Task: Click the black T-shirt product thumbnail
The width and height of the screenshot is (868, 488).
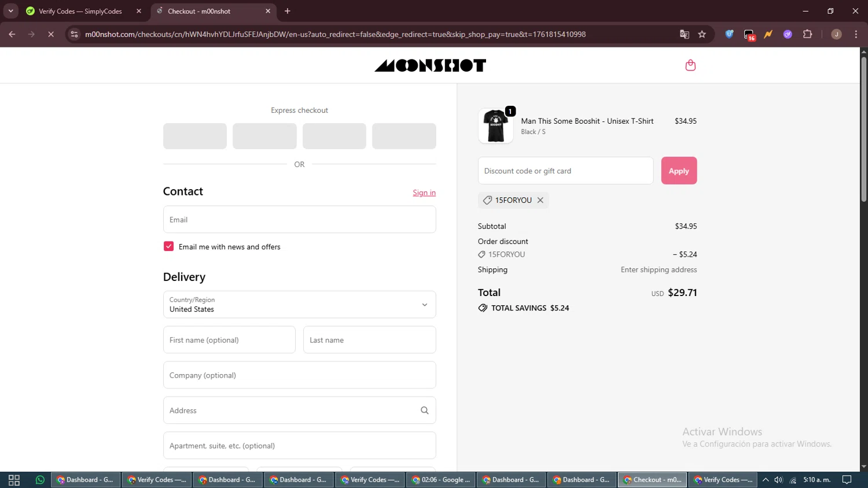Action: click(x=496, y=126)
